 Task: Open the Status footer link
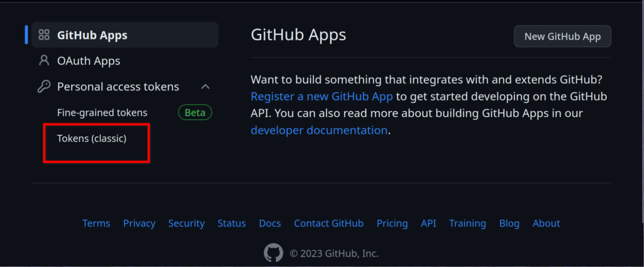[x=231, y=223]
